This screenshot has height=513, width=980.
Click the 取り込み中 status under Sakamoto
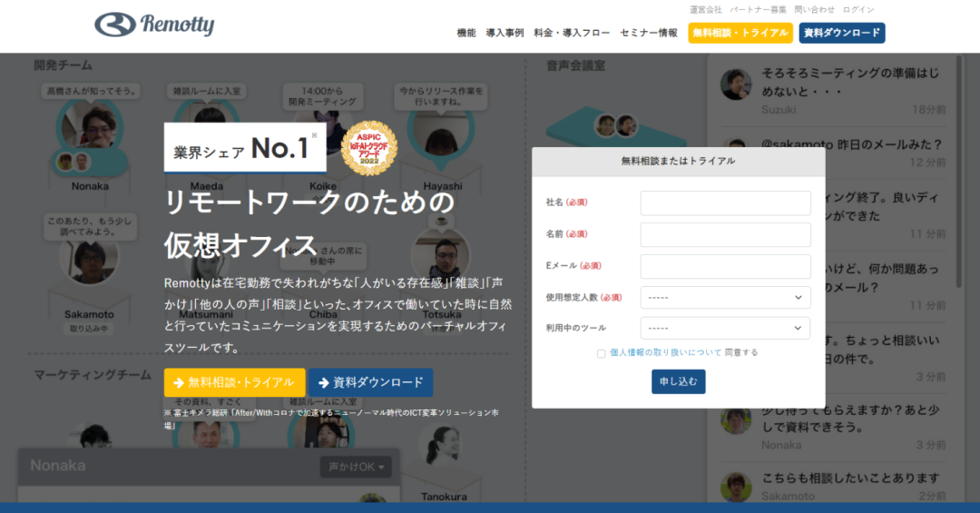pos(89,329)
